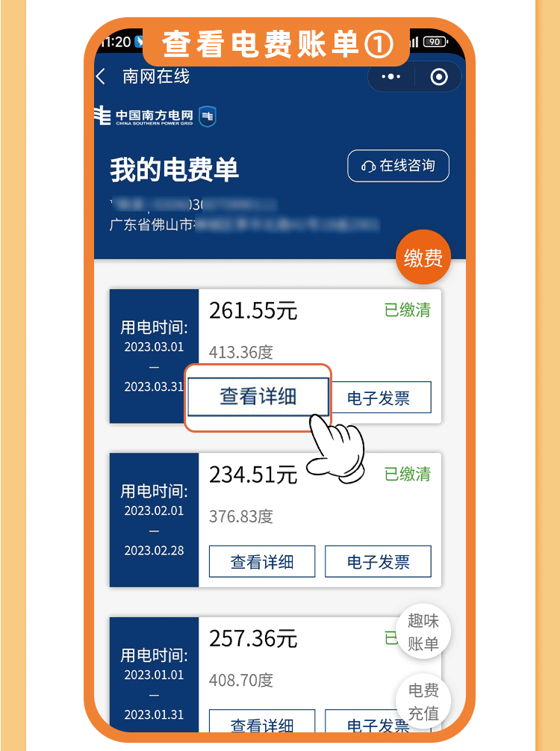Select the 2023.02.01–2023.02.28 usage period panel

pyautogui.click(x=154, y=520)
